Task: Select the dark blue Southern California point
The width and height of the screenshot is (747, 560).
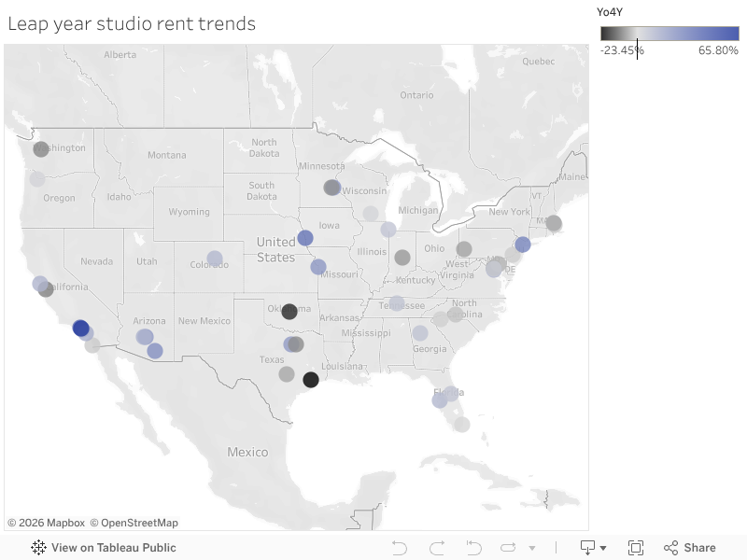Action: click(x=80, y=328)
